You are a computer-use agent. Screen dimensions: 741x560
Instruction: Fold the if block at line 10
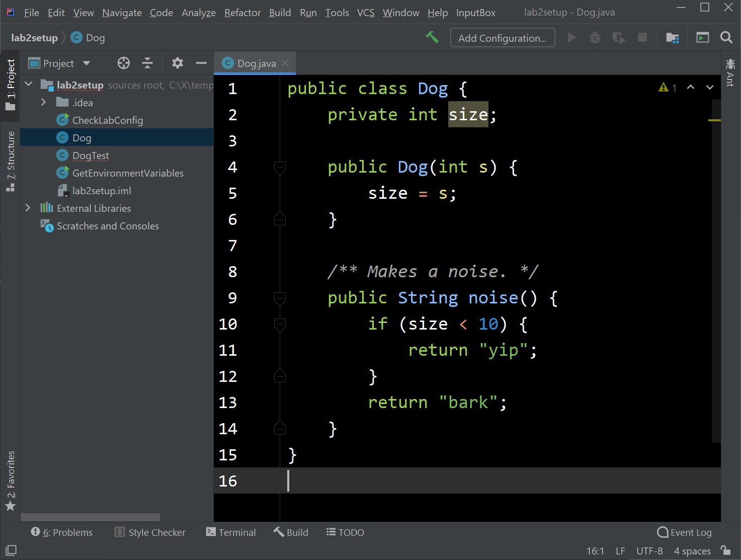point(280,324)
